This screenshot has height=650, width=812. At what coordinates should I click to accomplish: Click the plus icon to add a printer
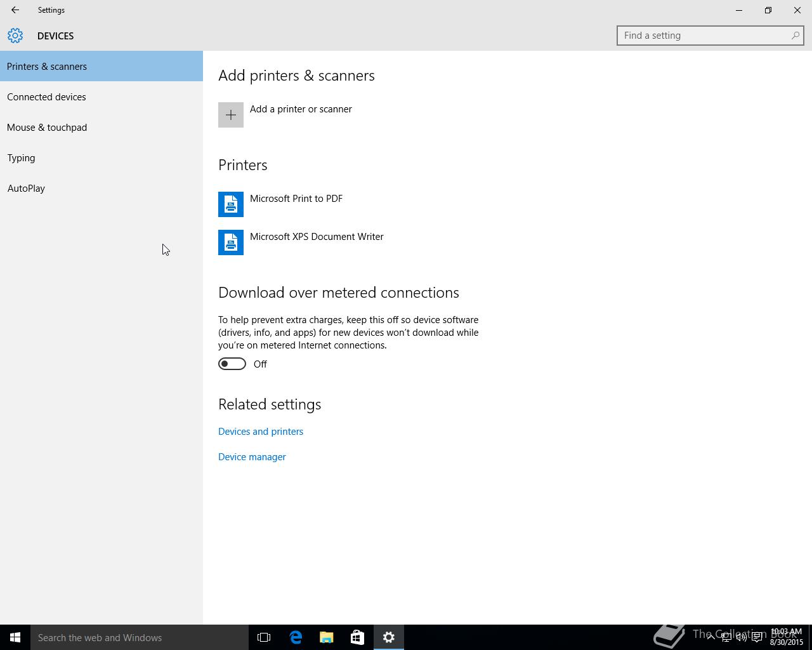pos(231,115)
